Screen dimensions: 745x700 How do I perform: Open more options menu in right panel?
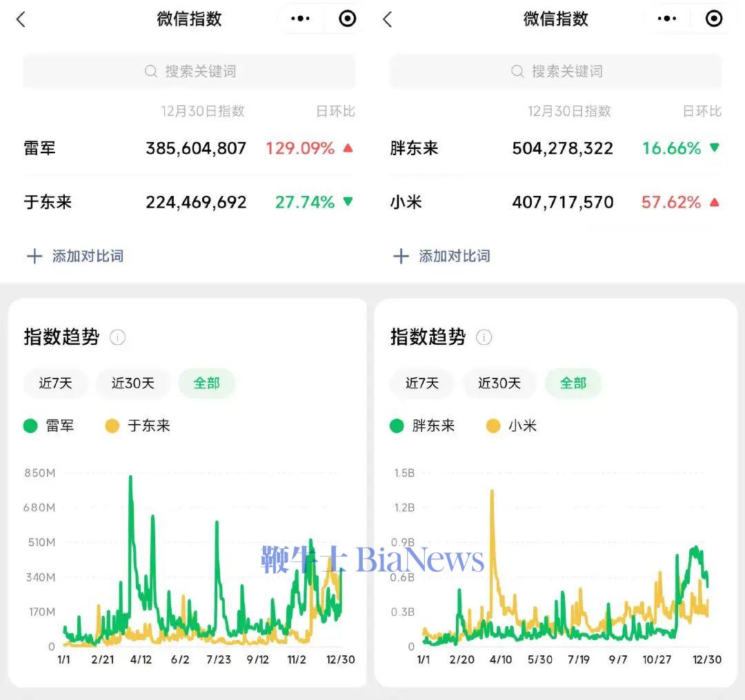pyautogui.click(x=667, y=19)
